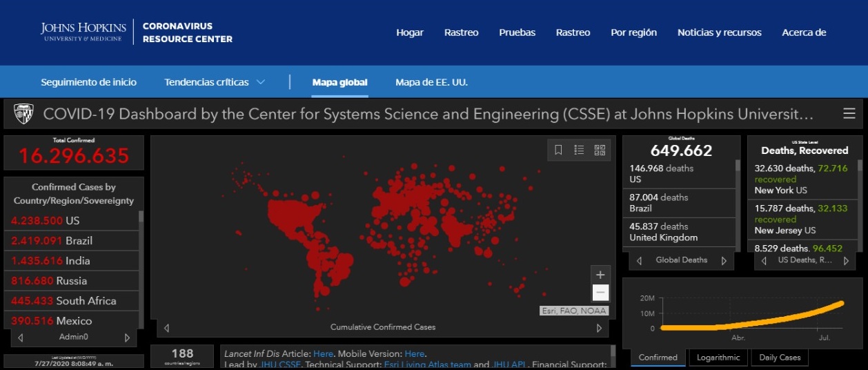Click Global Deaths total 649.662
Viewport: 868px width, 370px height.
681,150
